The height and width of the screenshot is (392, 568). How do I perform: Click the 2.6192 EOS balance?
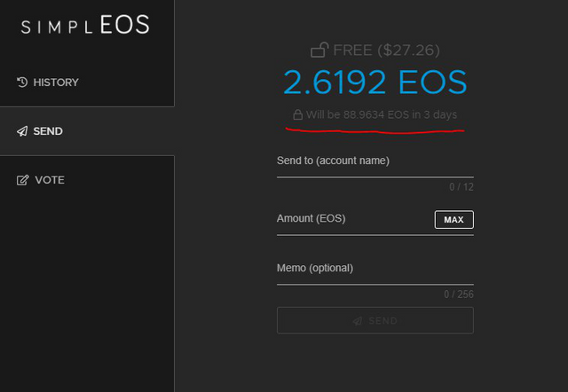(x=375, y=82)
